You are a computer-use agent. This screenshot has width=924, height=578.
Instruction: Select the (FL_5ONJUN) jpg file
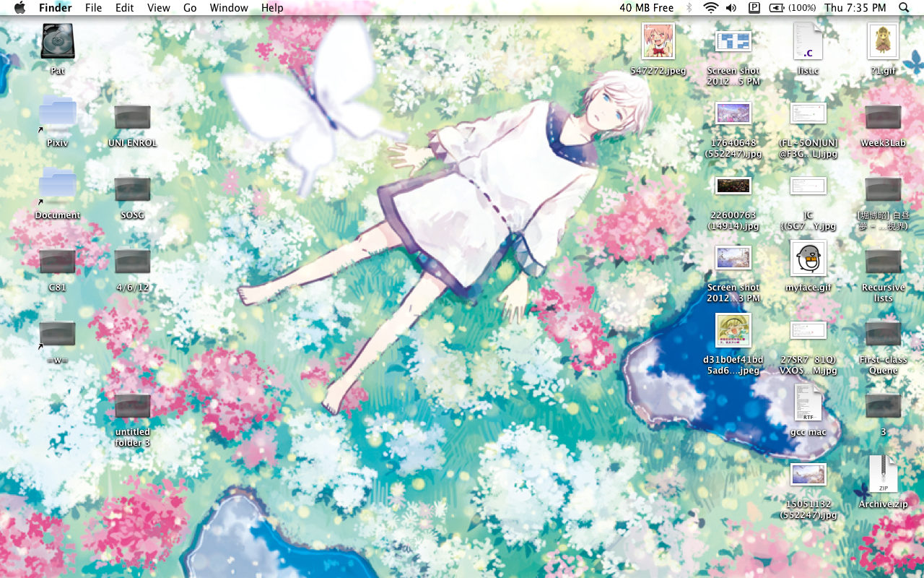tap(808, 113)
